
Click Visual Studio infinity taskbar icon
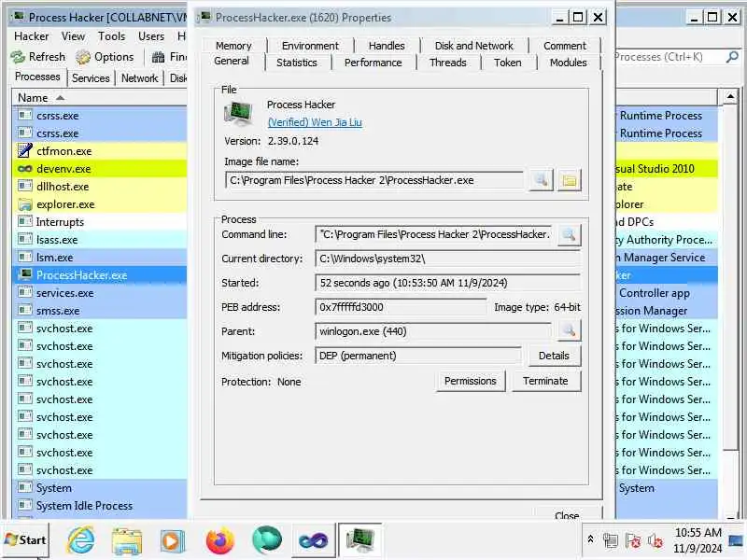pos(313,541)
